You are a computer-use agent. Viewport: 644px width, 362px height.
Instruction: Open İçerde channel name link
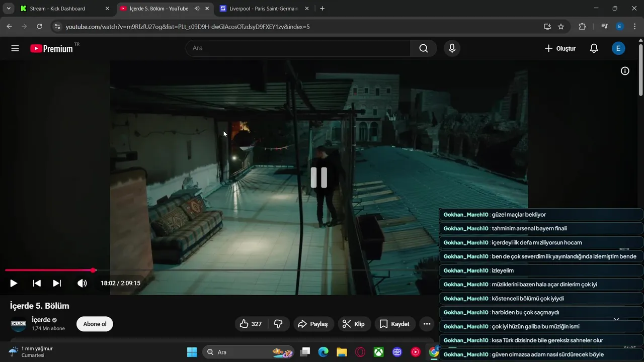(x=41, y=320)
